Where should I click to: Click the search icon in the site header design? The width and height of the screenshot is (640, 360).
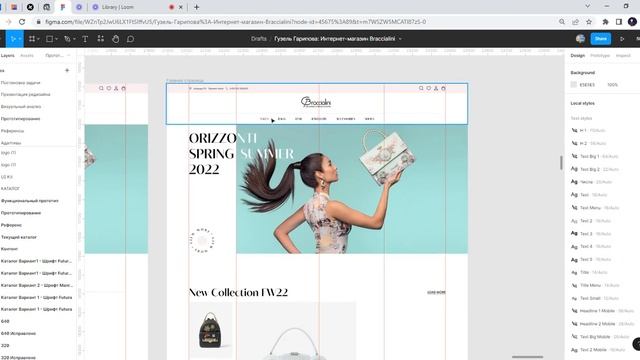pyautogui.click(x=421, y=88)
